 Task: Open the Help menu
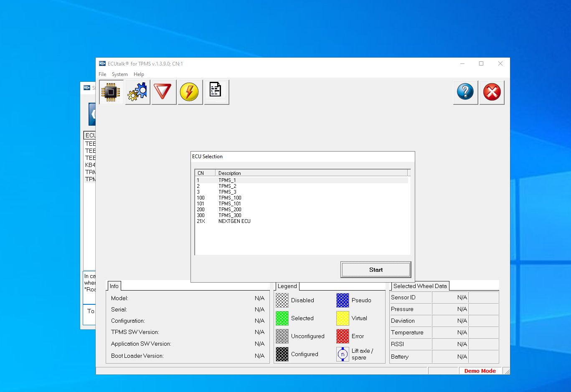coord(139,74)
